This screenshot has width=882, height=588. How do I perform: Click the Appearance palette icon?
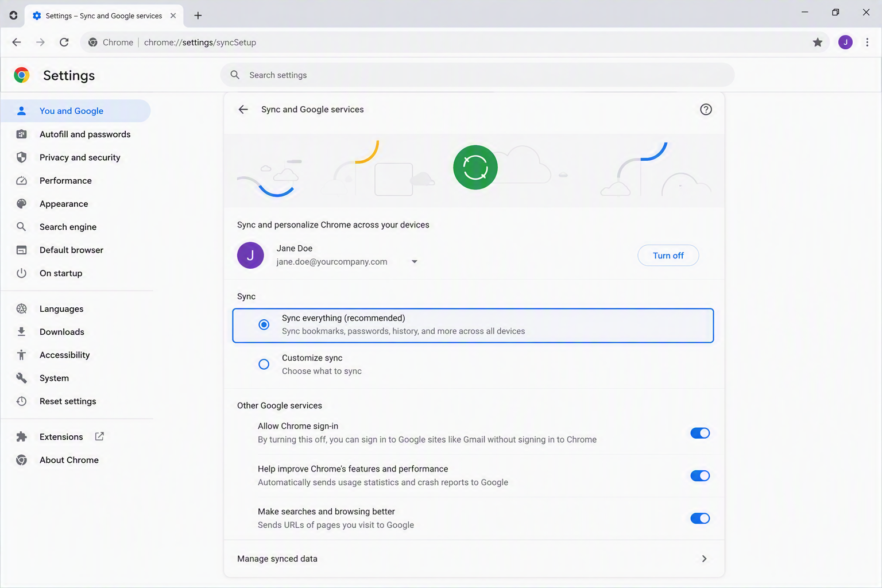(x=21, y=203)
